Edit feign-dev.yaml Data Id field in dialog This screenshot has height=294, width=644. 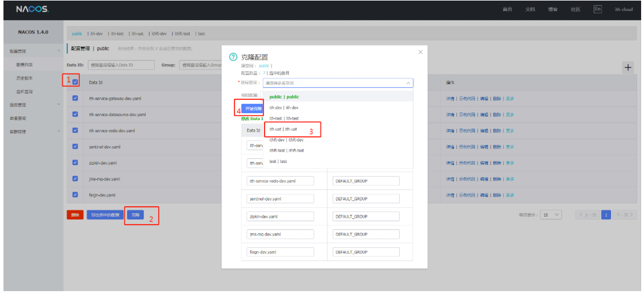pyautogui.click(x=280, y=252)
